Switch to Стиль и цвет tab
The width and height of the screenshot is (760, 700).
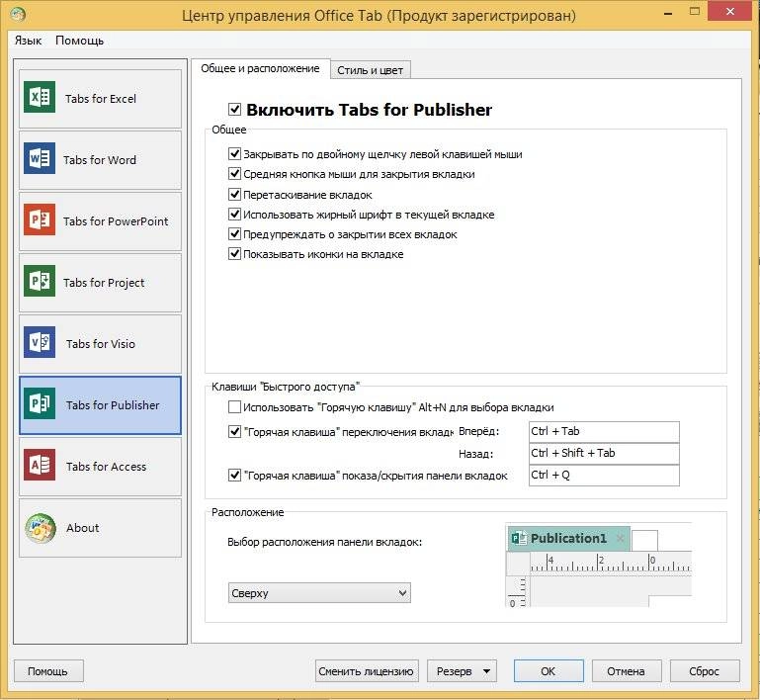pyautogui.click(x=371, y=70)
